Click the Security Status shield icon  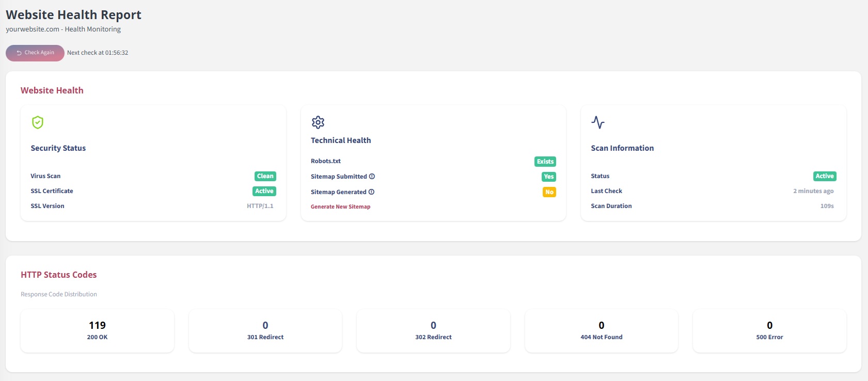coord(38,122)
